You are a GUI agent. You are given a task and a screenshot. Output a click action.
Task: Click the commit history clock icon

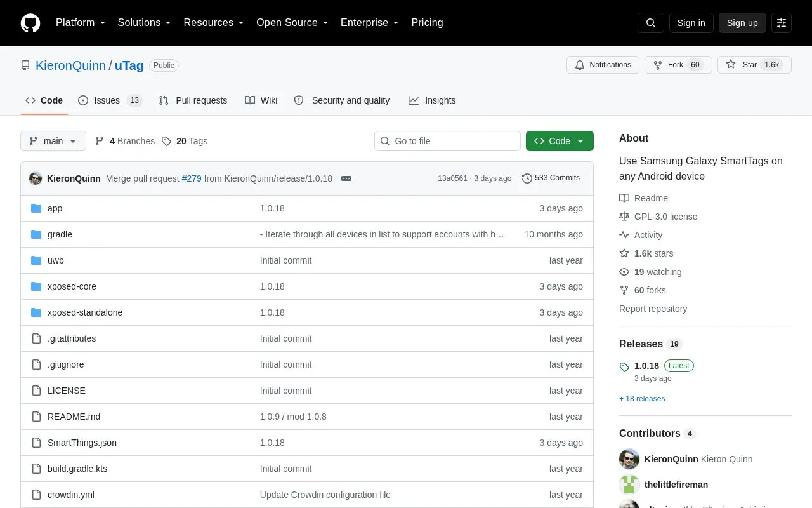tap(527, 178)
